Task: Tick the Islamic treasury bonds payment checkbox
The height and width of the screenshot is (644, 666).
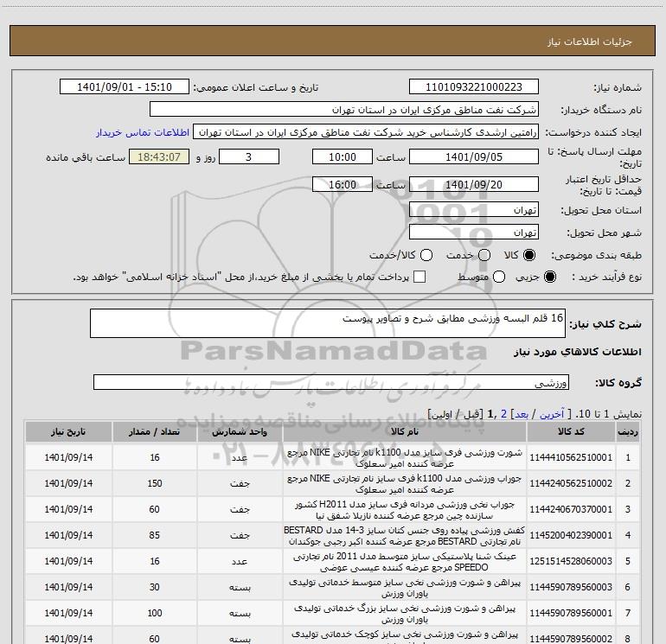Action: coord(419,277)
